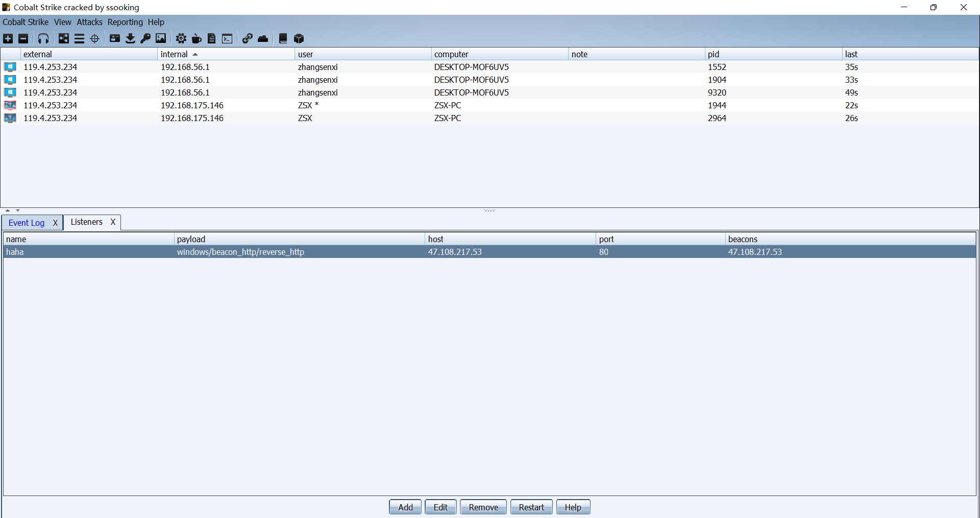Select beacon icon for pid 2964
Image resolution: width=980 pixels, height=518 pixels.
click(x=10, y=118)
